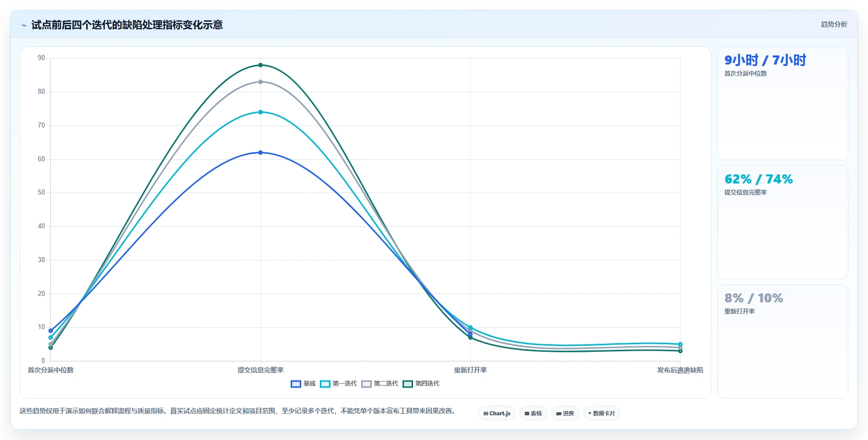The height and width of the screenshot is (440, 868).
Task: Click the y-axis tick label 90
Action: [x=41, y=58]
